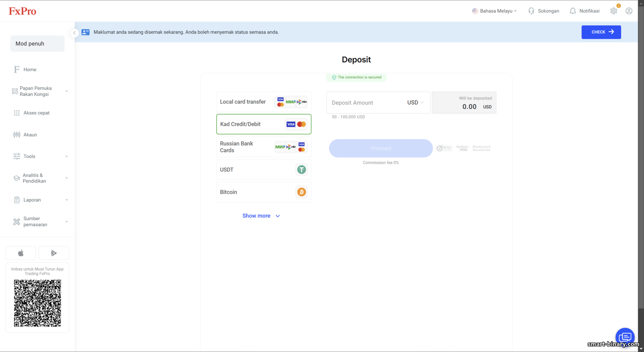Select the USDT payment method
Screen dimensions: 644x352
tap(264, 170)
